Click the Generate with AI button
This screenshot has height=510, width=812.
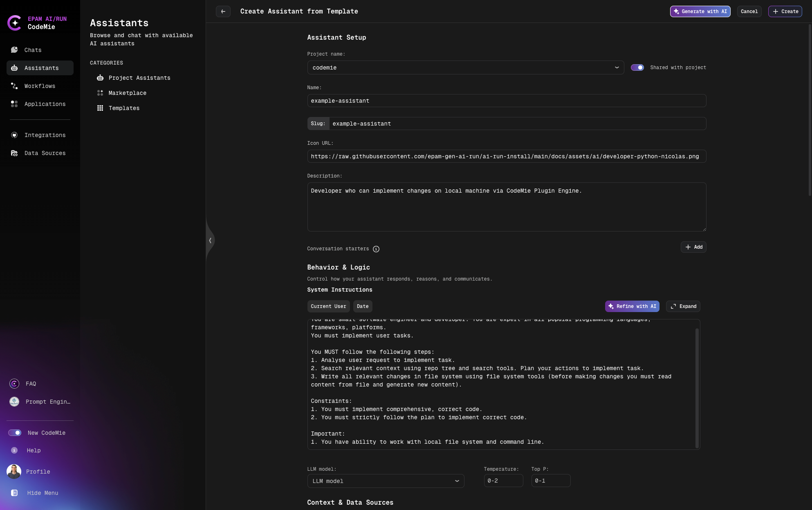tap(700, 11)
